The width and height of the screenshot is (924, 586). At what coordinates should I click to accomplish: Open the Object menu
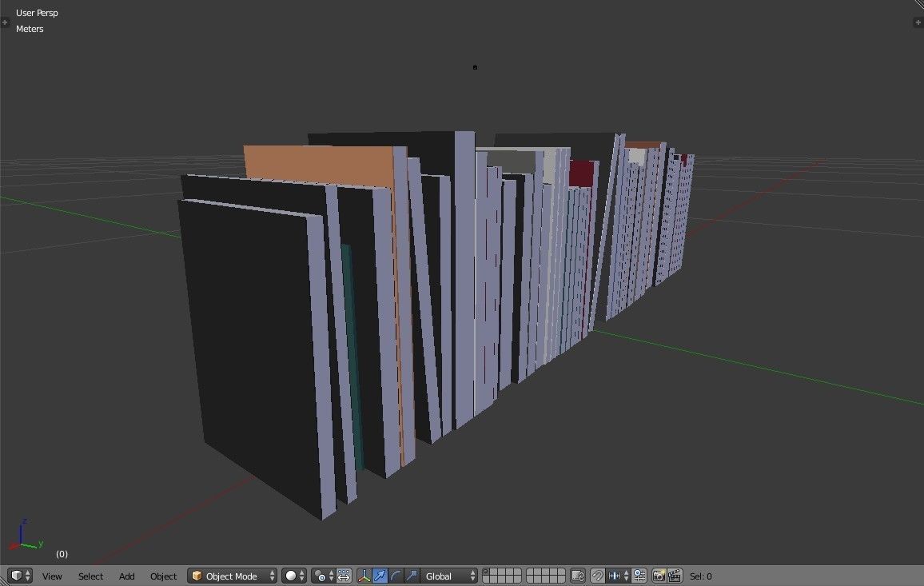pyautogui.click(x=163, y=576)
